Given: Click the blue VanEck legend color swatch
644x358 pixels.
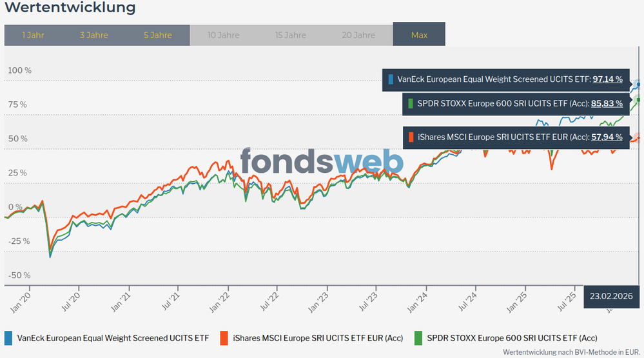Looking at the screenshot, I should pos(8,338).
